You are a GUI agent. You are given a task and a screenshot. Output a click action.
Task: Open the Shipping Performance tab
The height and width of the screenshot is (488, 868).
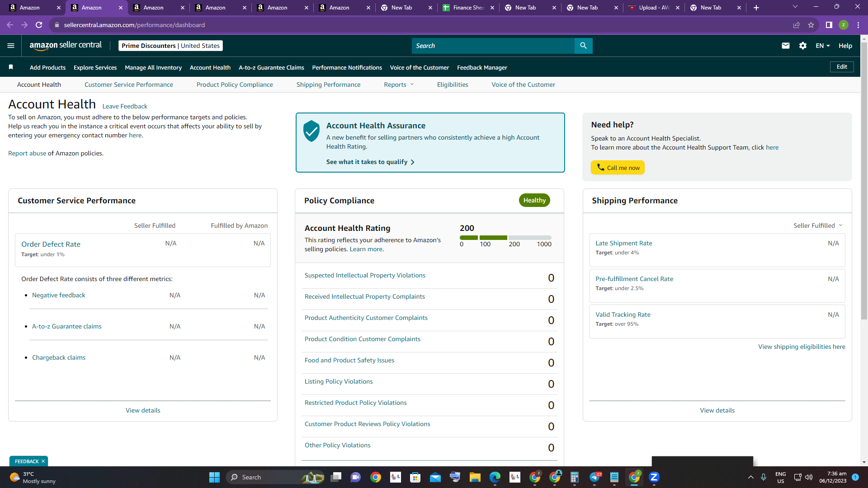(328, 84)
